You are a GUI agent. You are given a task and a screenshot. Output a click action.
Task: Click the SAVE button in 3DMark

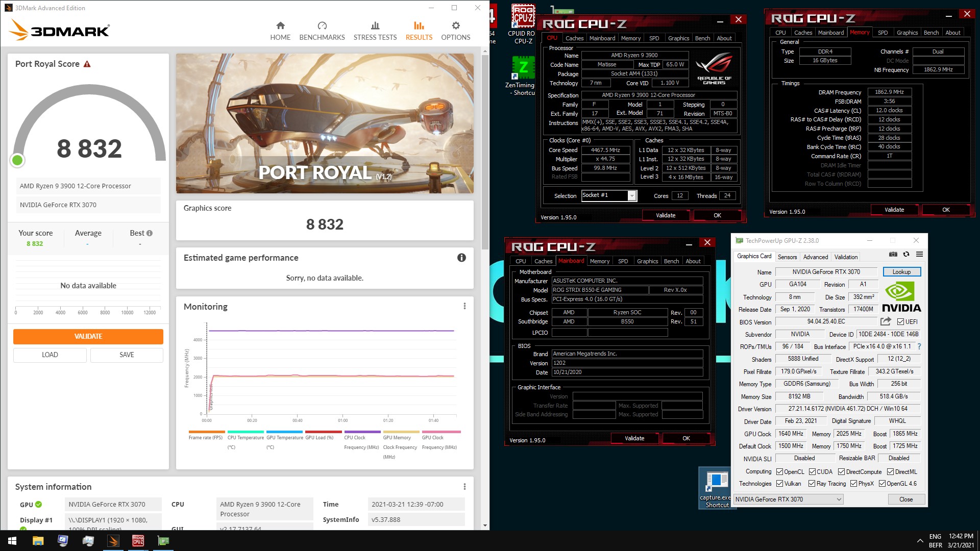coord(127,355)
